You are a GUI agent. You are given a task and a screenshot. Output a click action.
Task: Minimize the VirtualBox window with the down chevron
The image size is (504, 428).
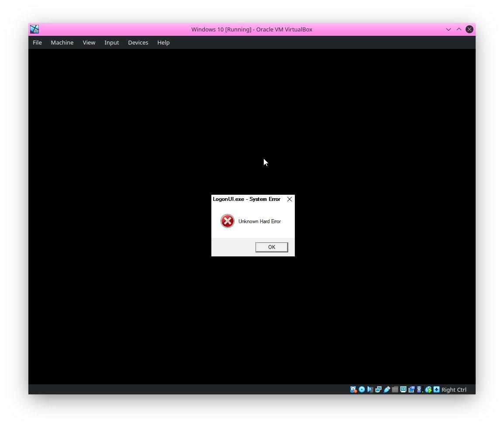point(449,29)
